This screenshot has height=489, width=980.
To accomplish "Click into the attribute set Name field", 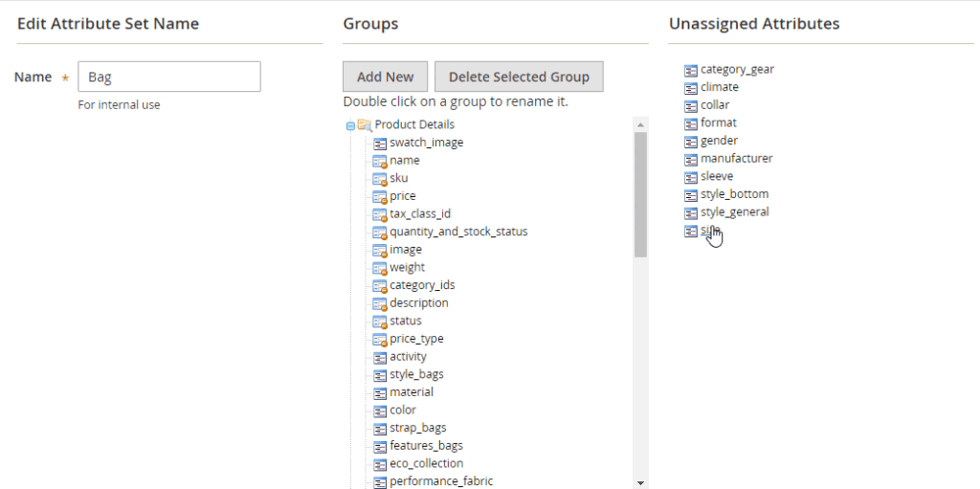I will pyautogui.click(x=169, y=77).
